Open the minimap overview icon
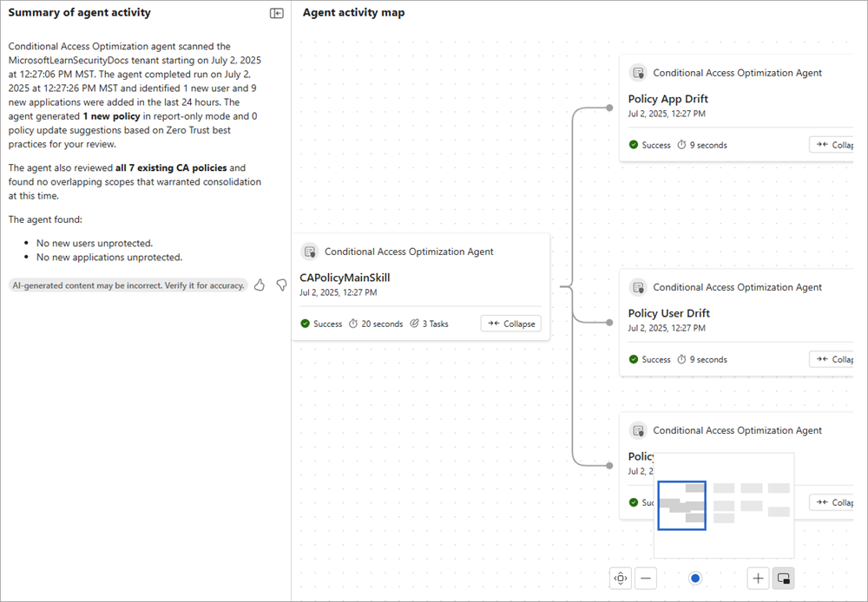 coord(783,578)
